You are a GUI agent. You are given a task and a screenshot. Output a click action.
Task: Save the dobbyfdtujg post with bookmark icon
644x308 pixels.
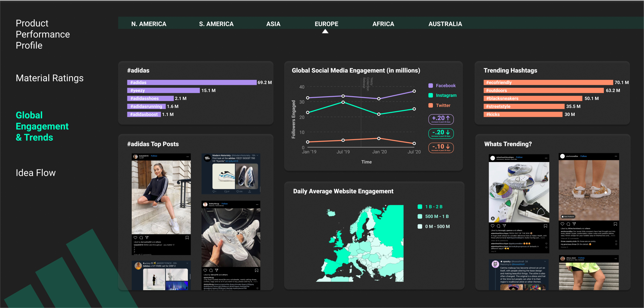pyautogui.click(x=257, y=270)
